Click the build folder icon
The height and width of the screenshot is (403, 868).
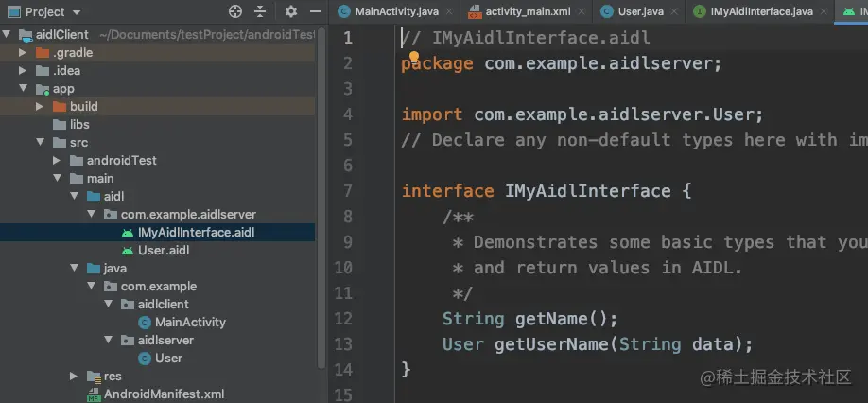(x=60, y=106)
